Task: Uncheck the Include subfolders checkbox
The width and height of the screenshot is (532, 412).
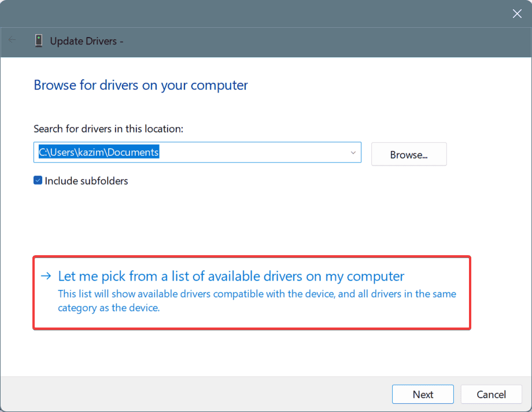Action: 38,181
